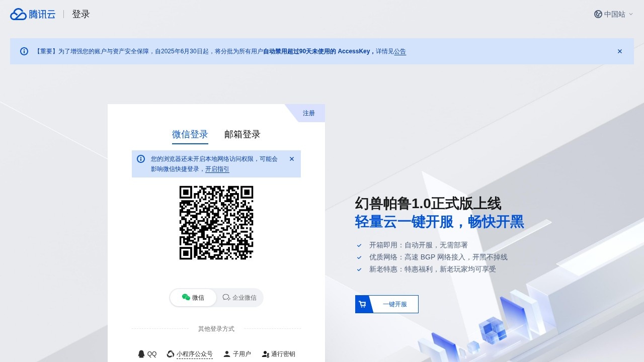
Task: Switch to the 微信登录 tab
Action: (x=190, y=134)
